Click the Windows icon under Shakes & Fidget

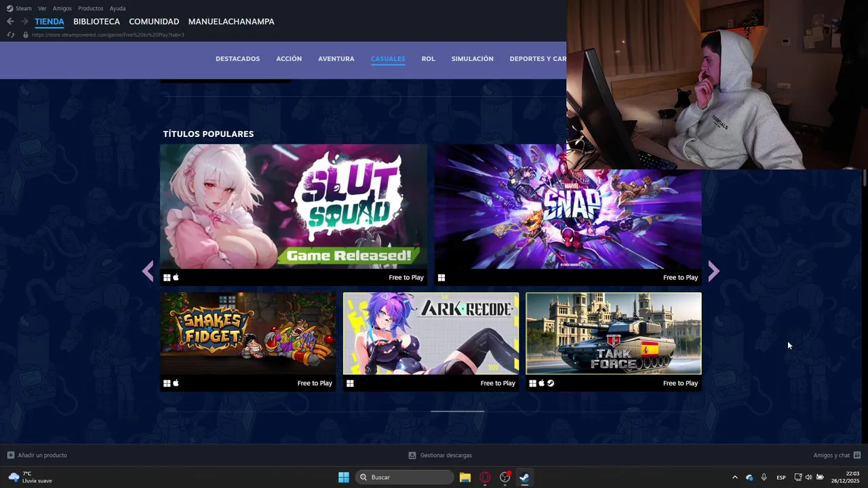coord(167,383)
